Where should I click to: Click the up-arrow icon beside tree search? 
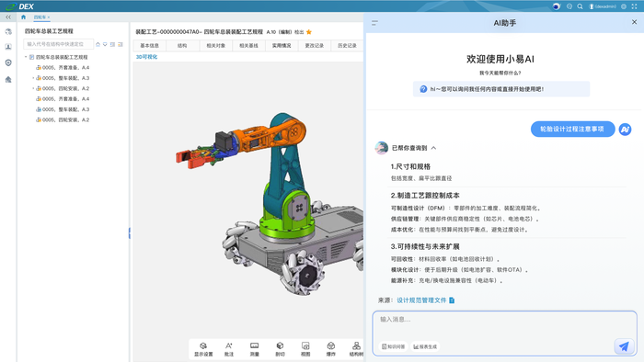coord(98,44)
